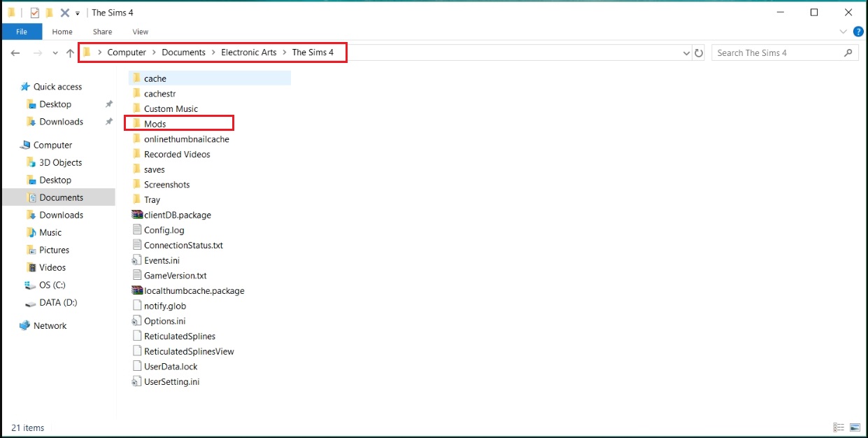Click Electronic Arts in the address bar
Viewport: 868px width, 438px height.
click(249, 52)
